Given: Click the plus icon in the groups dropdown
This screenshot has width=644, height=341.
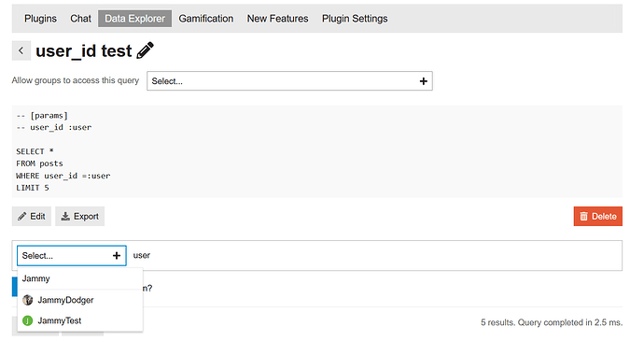Looking at the screenshot, I should [424, 81].
